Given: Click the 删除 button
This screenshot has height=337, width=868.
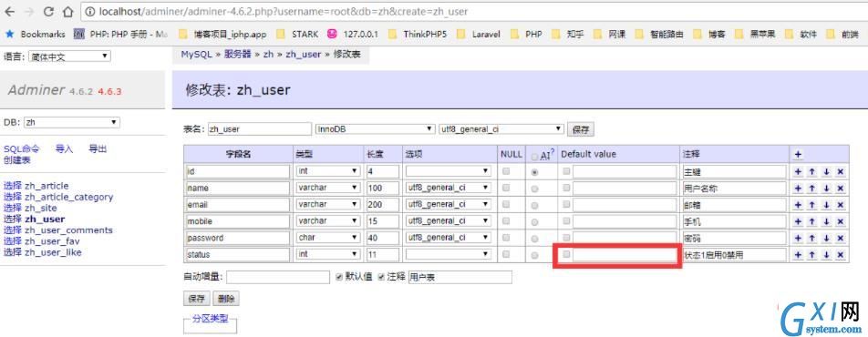Looking at the screenshot, I should (x=226, y=299).
